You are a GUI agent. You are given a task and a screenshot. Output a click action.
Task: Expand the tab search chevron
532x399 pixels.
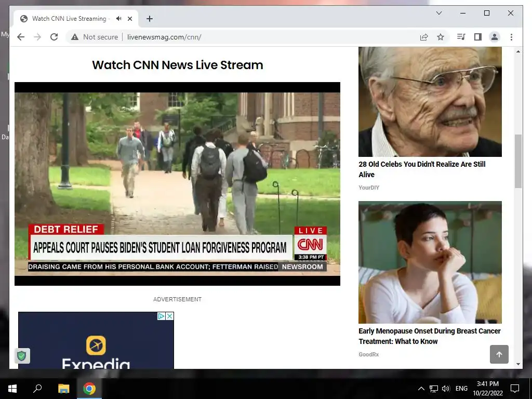(x=438, y=13)
